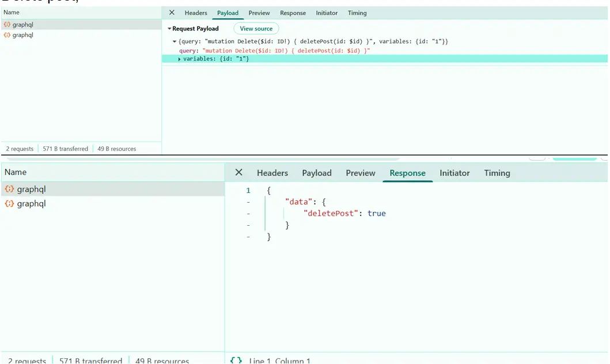Collapse the root payload object tree
This screenshot has width=610, height=364.
pyautogui.click(x=175, y=42)
